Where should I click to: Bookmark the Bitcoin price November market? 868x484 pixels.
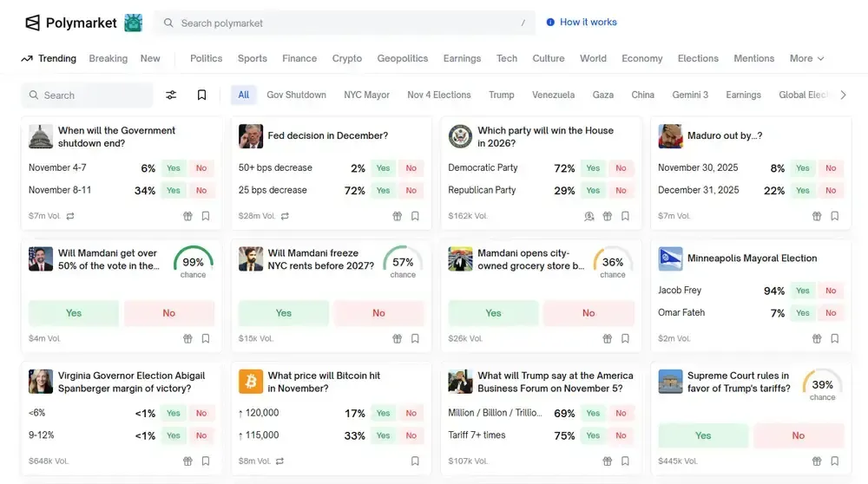(415, 461)
